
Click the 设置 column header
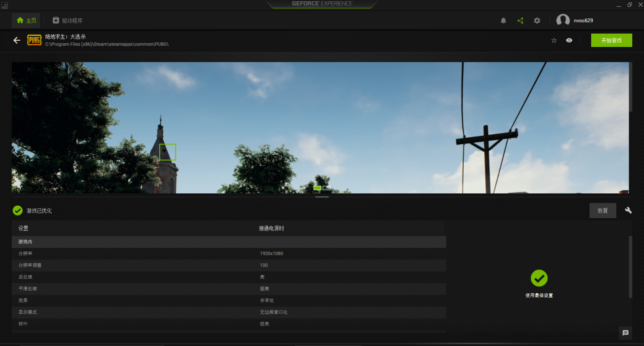click(23, 228)
